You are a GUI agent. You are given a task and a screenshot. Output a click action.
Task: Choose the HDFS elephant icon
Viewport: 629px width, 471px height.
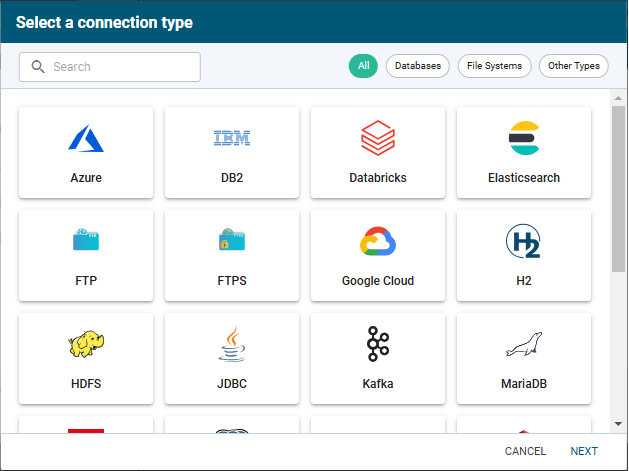86,344
